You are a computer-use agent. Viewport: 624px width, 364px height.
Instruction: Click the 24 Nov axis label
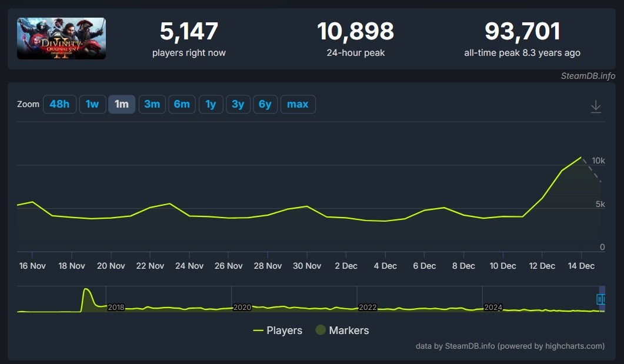click(x=189, y=266)
